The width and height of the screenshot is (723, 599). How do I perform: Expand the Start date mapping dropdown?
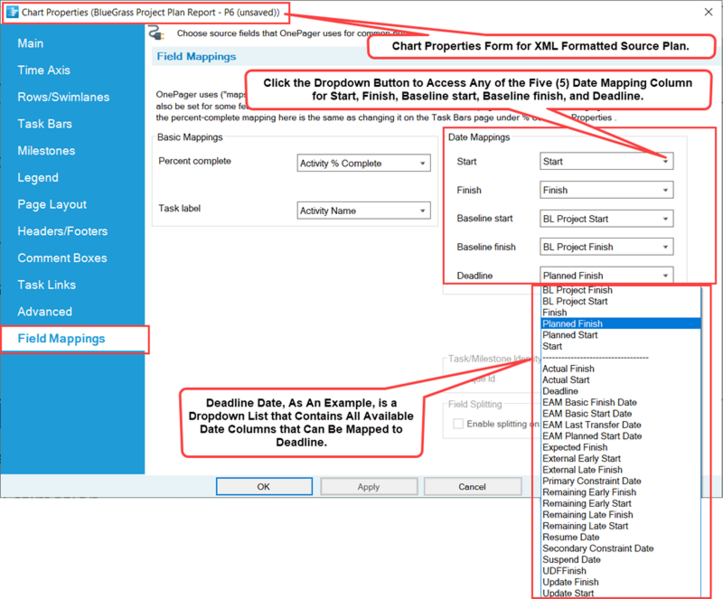point(665,161)
